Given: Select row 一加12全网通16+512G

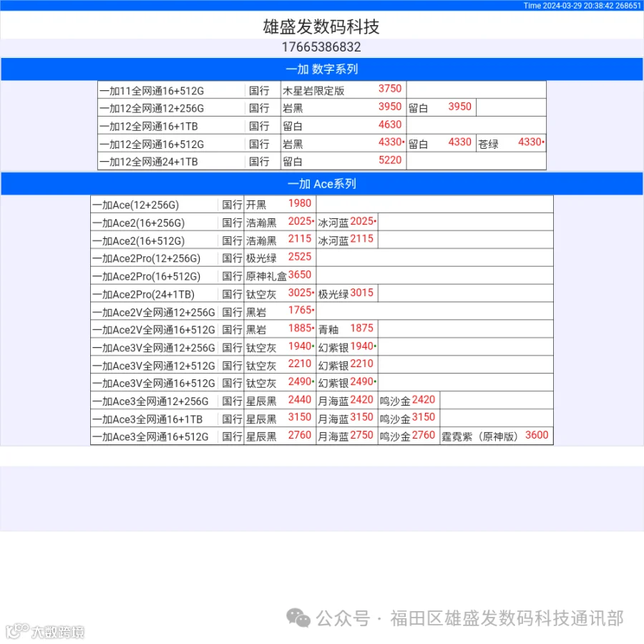Looking at the screenshot, I should click(x=322, y=143).
